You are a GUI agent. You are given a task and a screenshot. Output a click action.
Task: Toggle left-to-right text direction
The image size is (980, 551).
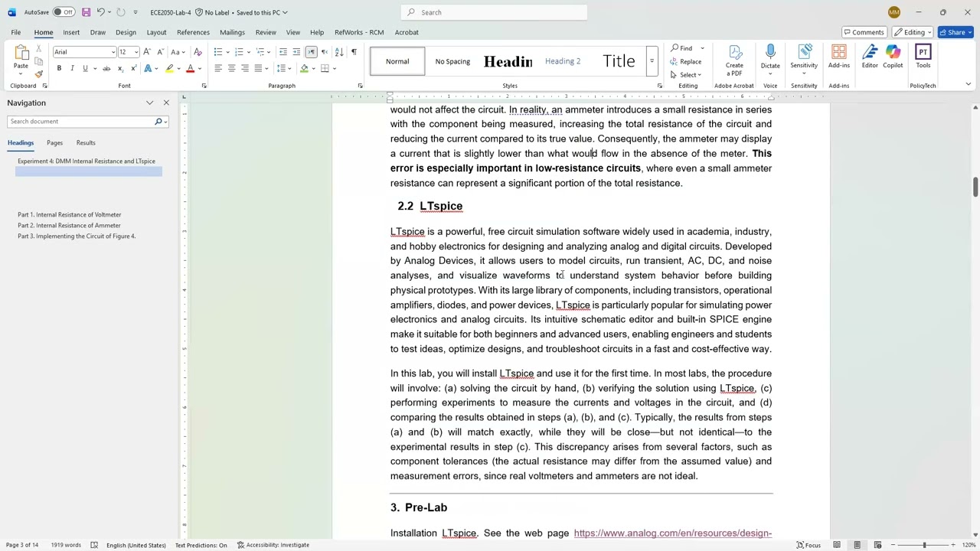click(x=311, y=52)
